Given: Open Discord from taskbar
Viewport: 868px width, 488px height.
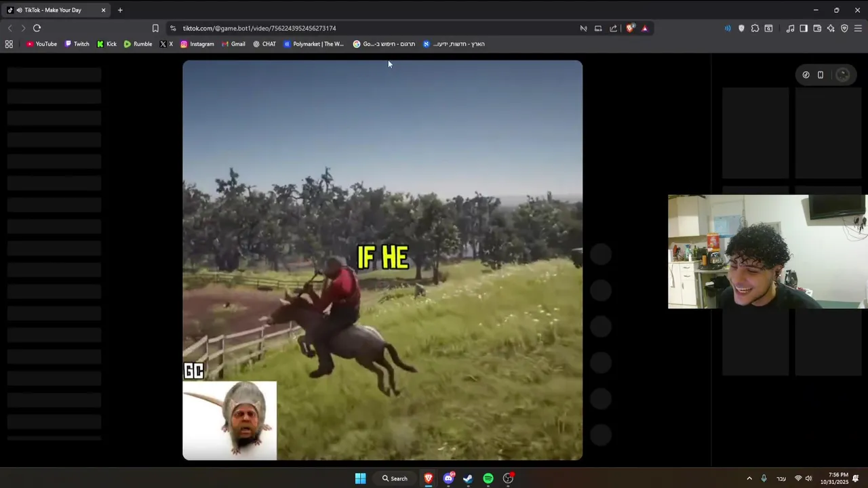Looking at the screenshot, I should (448, 479).
